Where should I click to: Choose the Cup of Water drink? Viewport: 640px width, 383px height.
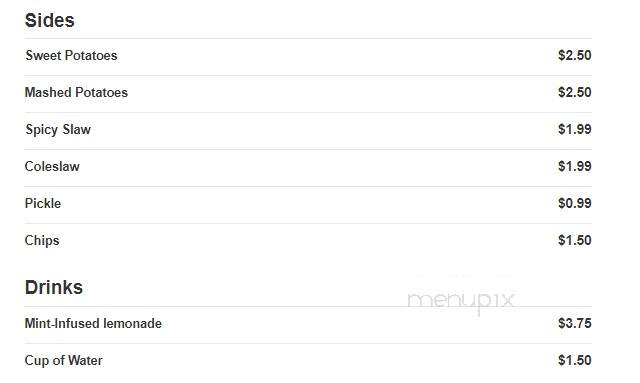(x=64, y=361)
